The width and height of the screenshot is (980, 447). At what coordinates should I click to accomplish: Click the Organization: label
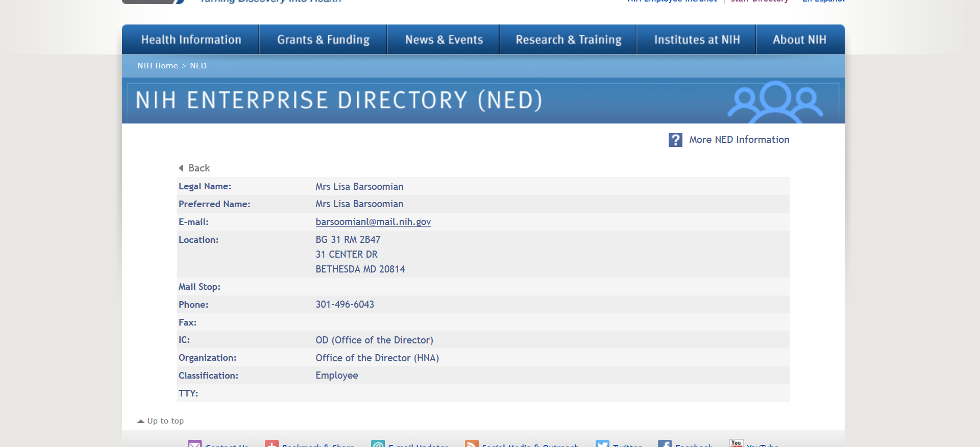pos(207,358)
